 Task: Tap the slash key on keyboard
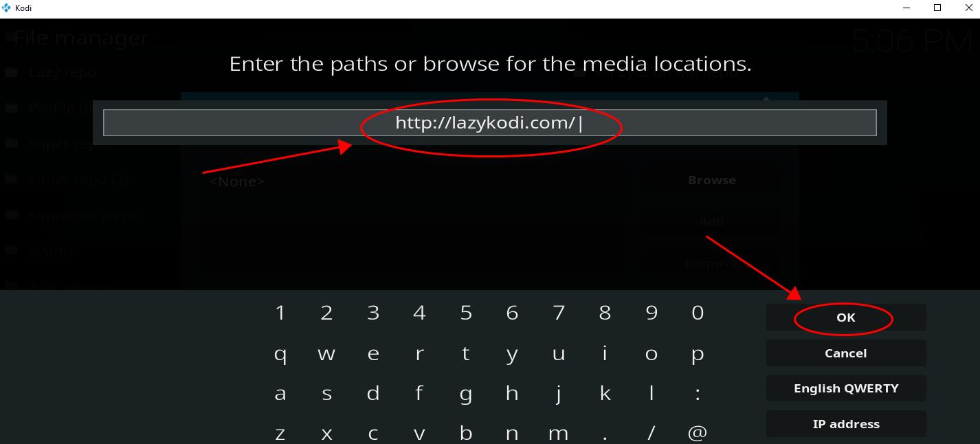pyautogui.click(x=651, y=433)
